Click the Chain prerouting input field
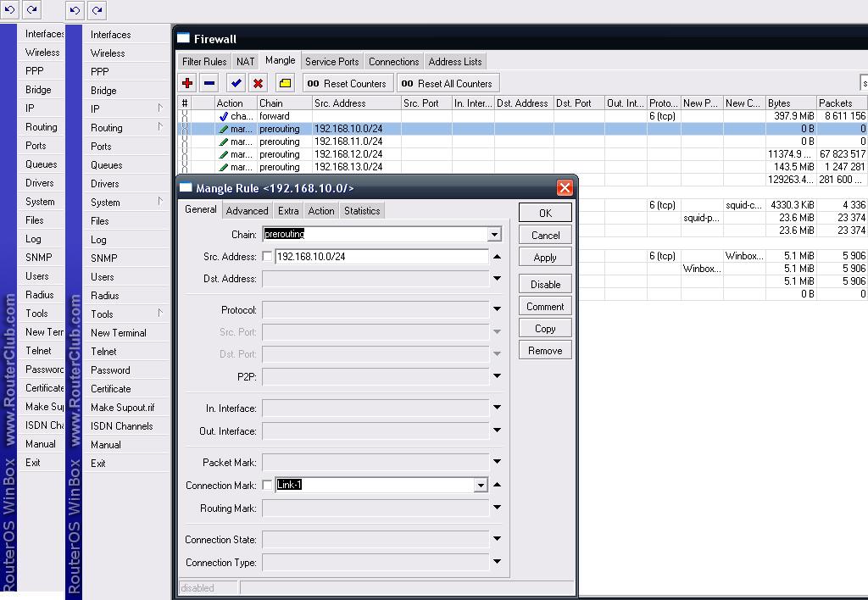 (376, 234)
